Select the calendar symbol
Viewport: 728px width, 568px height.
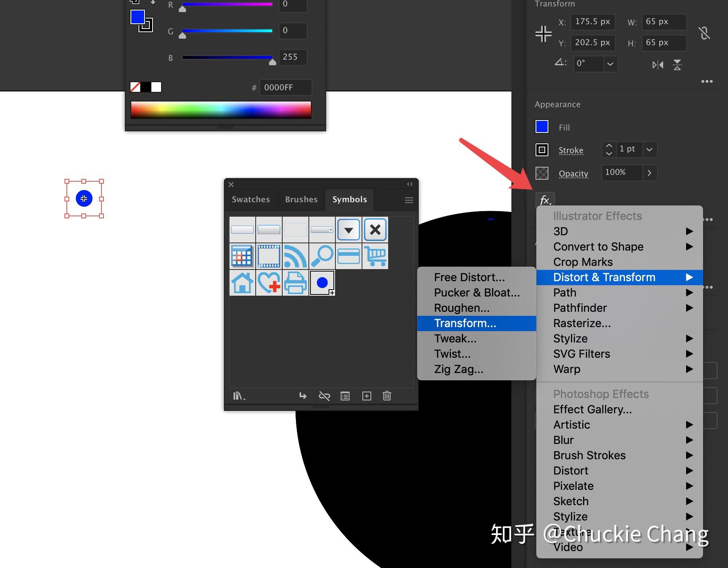[x=242, y=256]
